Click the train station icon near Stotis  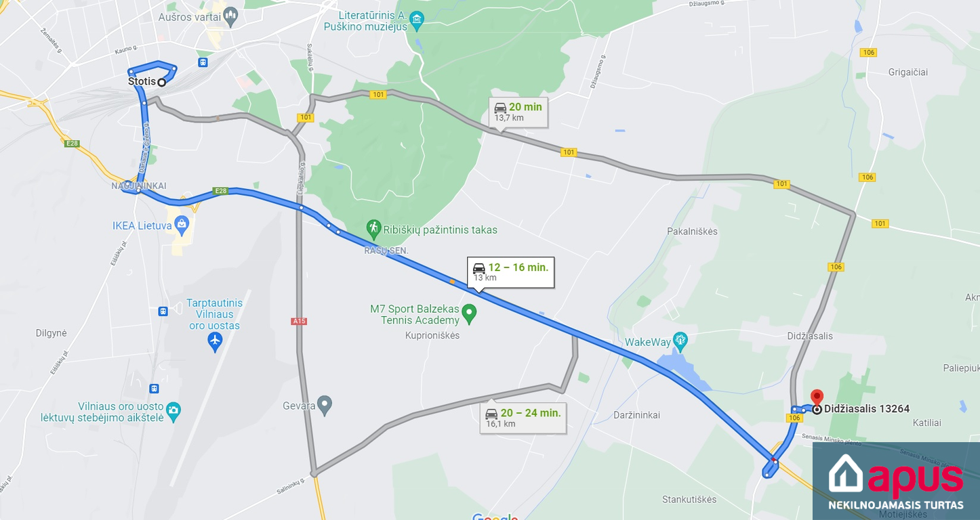pyautogui.click(x=203, y=62)
